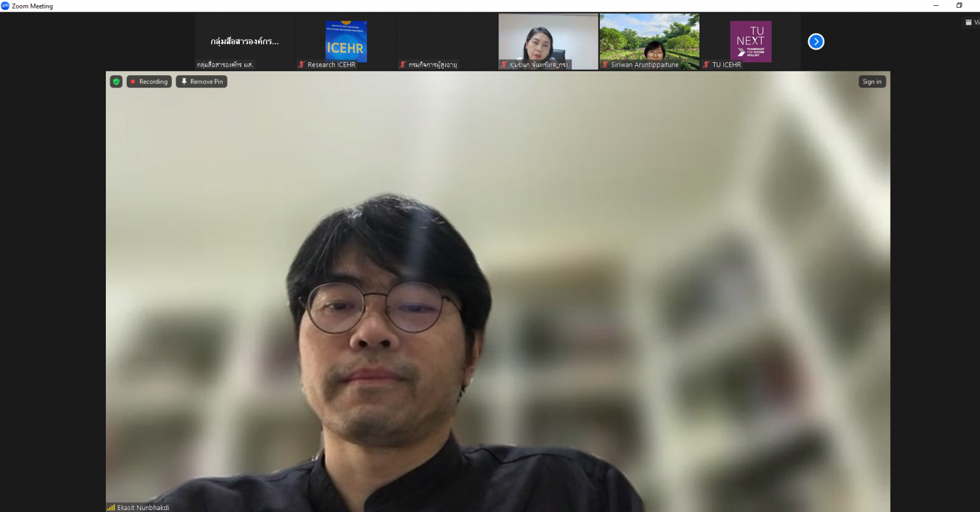Restore down the Zoom Meeting window

[x=959, y=6]
